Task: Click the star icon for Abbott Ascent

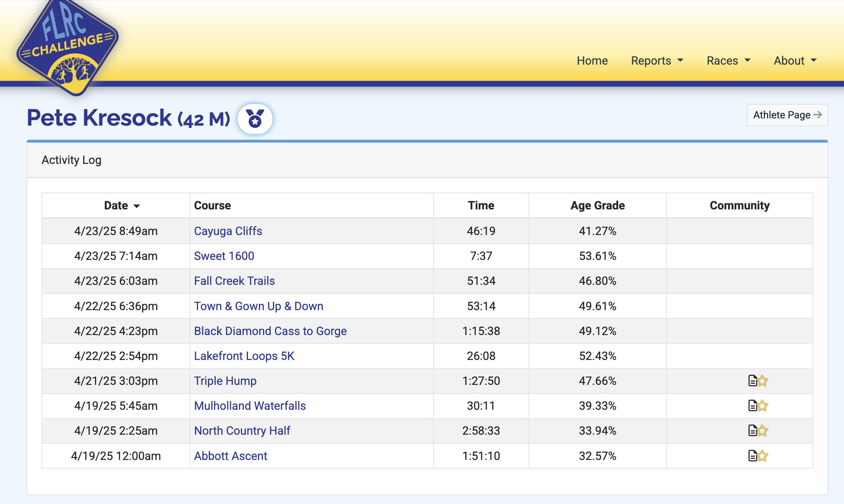Action: tap(763, 456)
